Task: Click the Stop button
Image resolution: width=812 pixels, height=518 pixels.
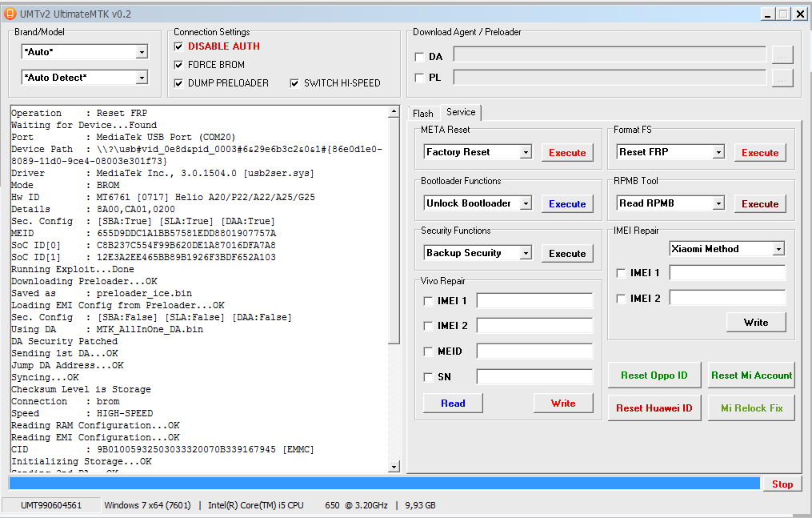Action: [x=782, y=484]
